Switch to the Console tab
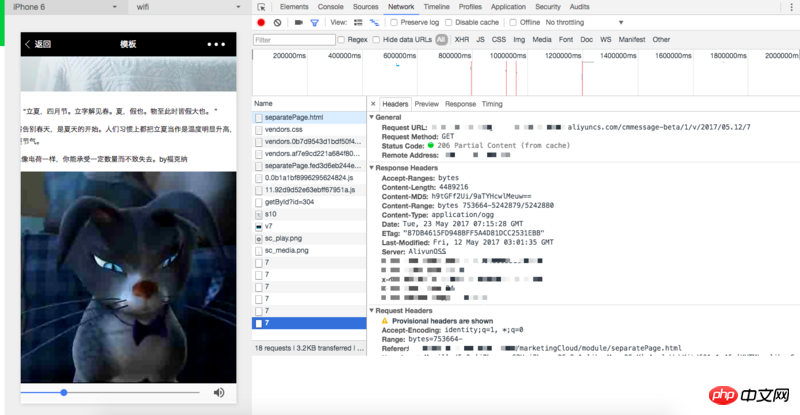Viewport: 800px width, 415px height. pos(331,7)
